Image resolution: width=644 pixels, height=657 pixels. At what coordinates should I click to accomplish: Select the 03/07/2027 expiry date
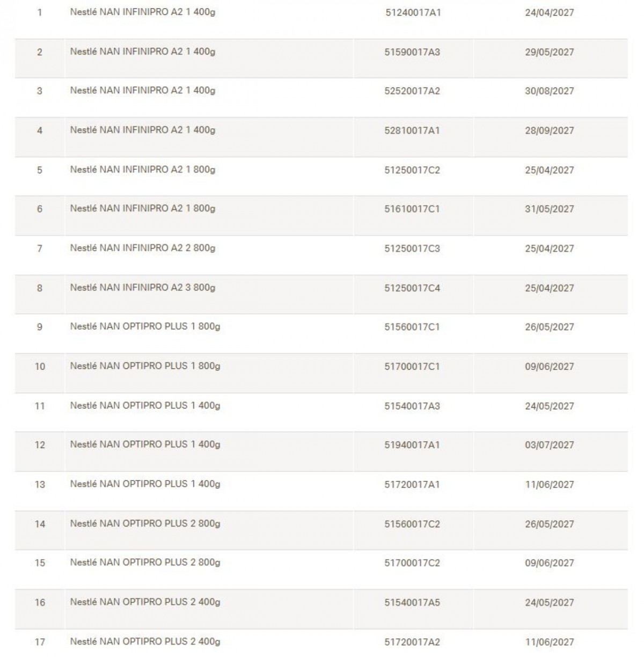(549, 445)
